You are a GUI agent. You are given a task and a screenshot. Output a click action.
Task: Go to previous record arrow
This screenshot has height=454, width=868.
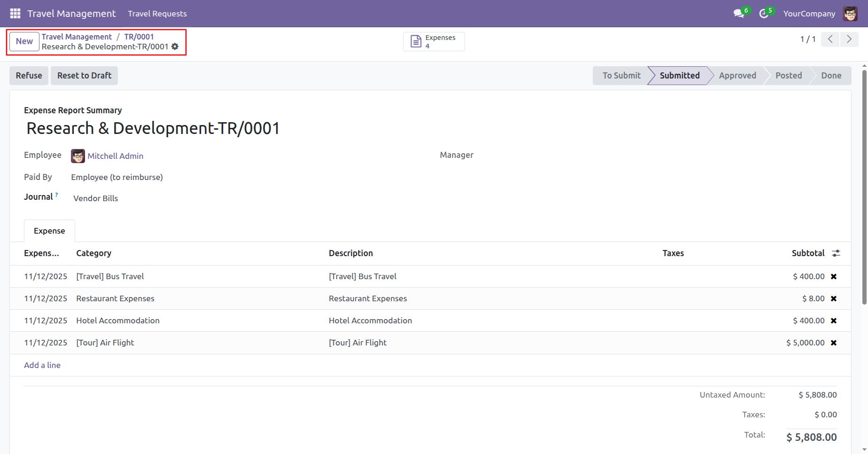830,39
